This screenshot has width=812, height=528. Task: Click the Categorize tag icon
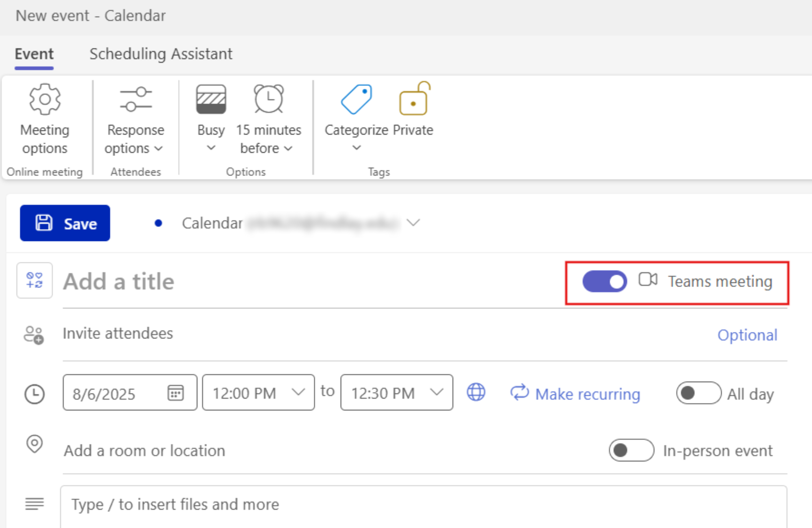[x=356, y=100]
